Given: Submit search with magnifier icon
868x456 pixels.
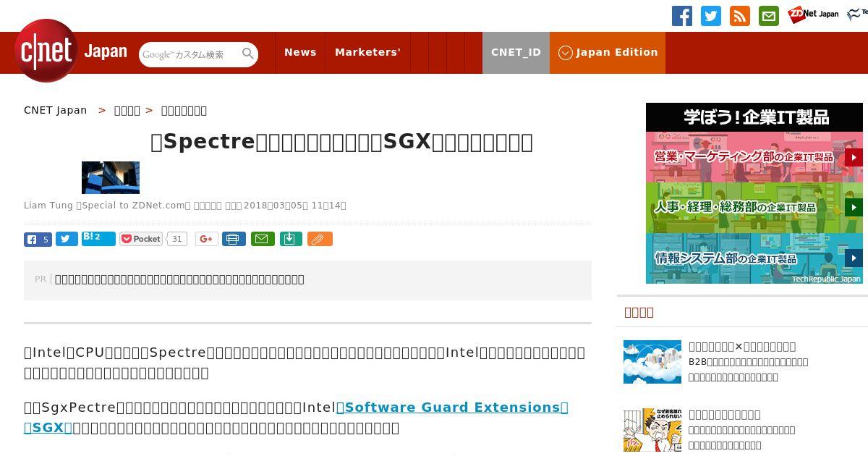Looking at the screenshot, I should click(248, 54).
